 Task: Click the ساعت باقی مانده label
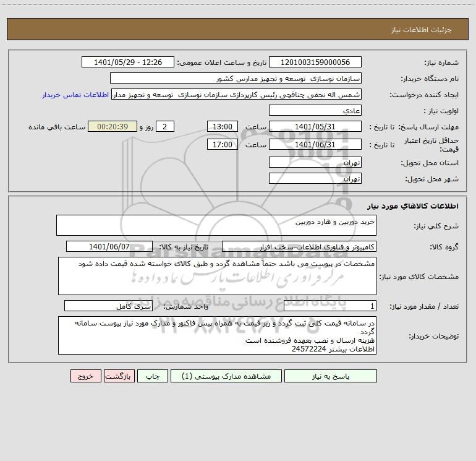tap(57, 127)
